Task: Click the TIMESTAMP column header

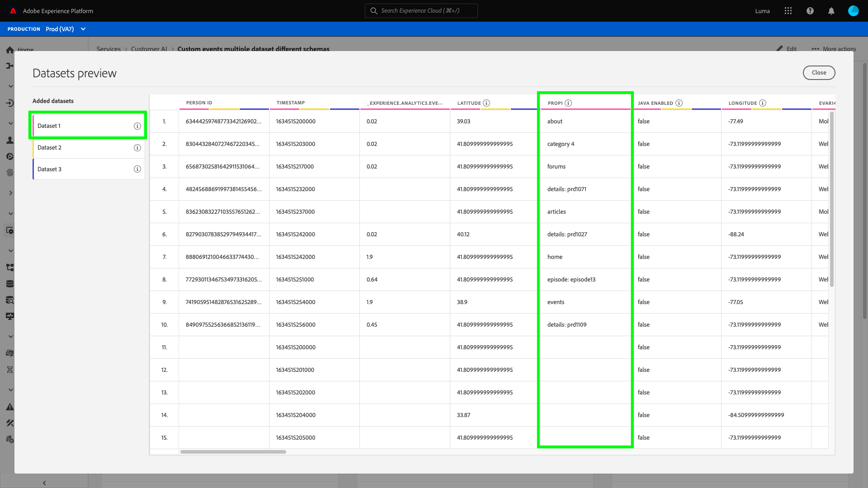Action: 291,103
